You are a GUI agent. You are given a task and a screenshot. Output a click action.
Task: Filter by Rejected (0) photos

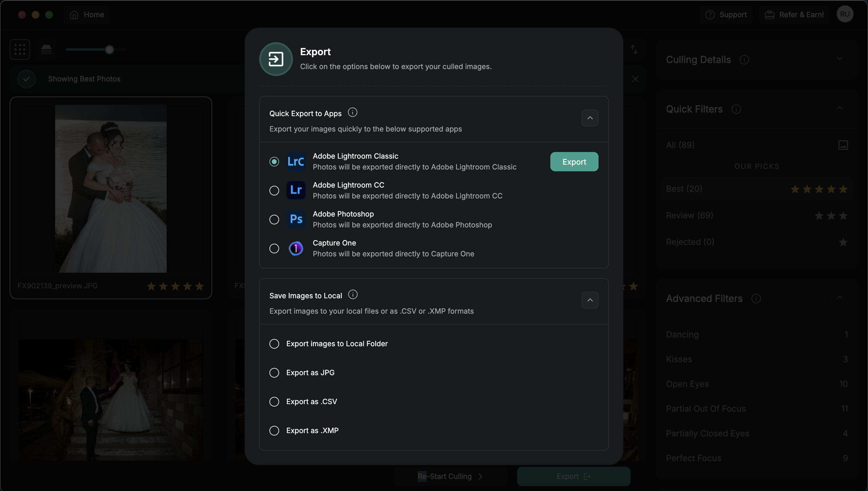click(757, 242)
